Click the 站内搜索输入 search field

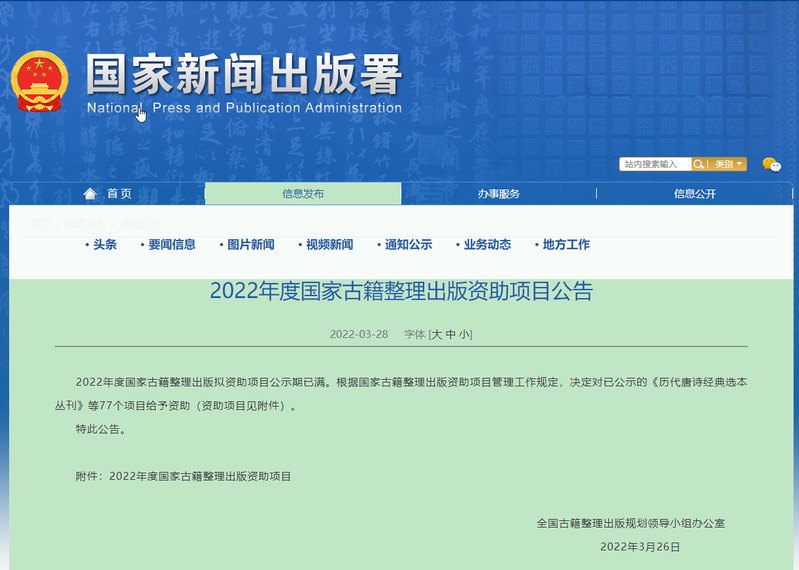pos(655,164)
